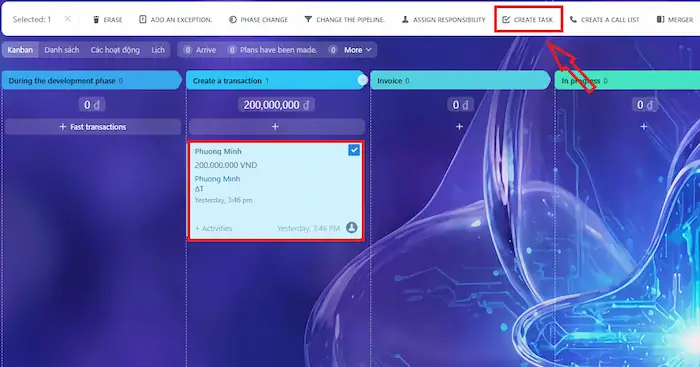Screen dimensions: 700x367
Task: Open the Phuong Minh contact link in card
Action: (x=217, y=179)
